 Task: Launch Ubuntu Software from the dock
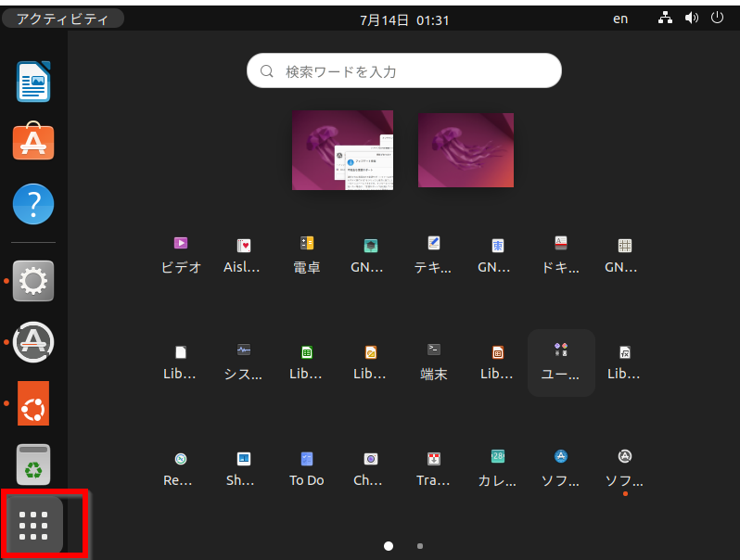click(33, 142)
